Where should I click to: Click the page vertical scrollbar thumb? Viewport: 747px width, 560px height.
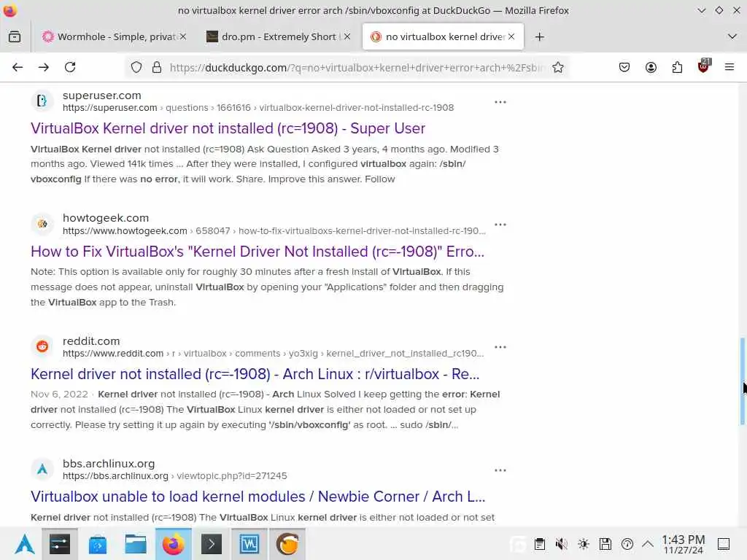pyautogui.click(x=742, y=381)
